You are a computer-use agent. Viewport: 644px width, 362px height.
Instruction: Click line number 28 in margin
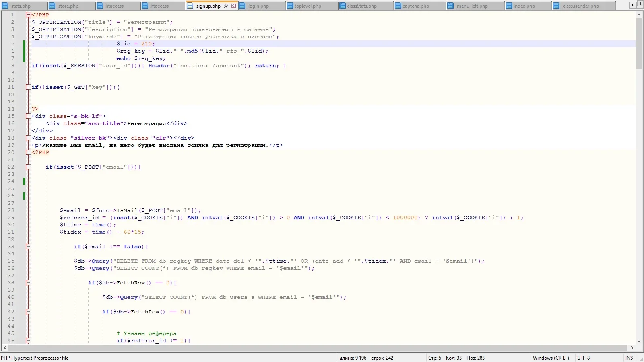11,210
